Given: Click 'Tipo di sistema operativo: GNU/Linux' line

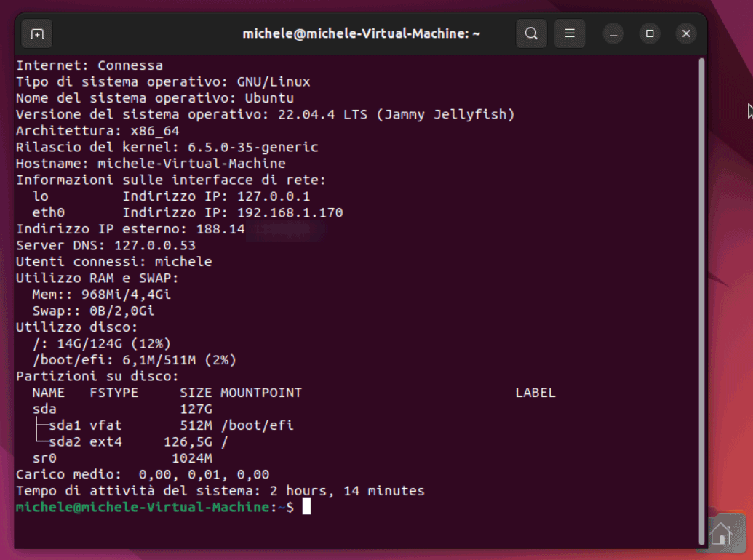Looking at the screenshot, I should pos(163,81).
